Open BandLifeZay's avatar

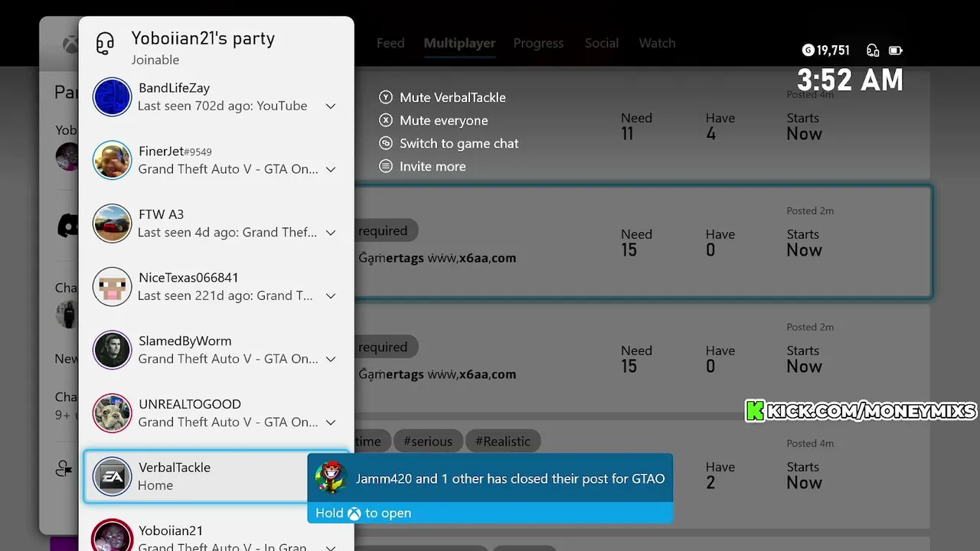coord(112,97)
